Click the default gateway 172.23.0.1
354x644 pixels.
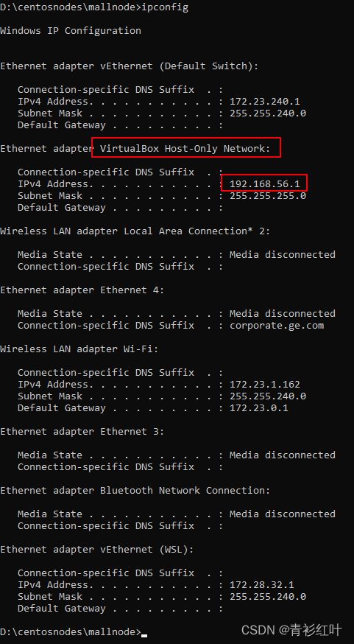click(x=259, y=408)
